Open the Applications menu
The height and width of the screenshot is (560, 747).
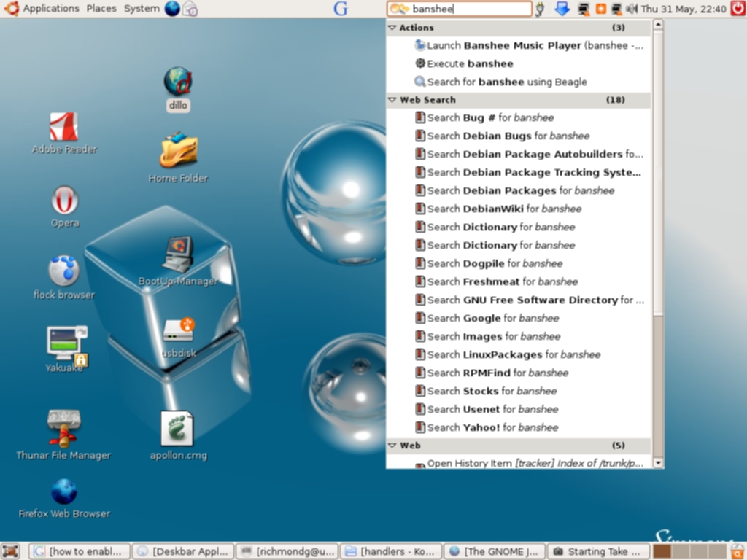pos(51,9)
